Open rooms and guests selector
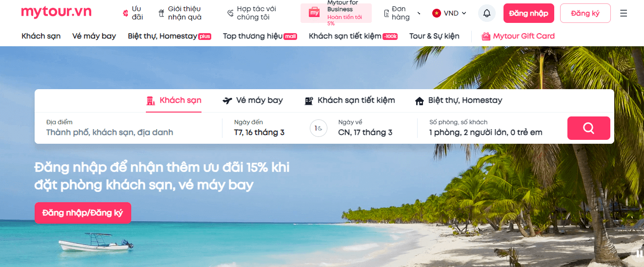 486,128
